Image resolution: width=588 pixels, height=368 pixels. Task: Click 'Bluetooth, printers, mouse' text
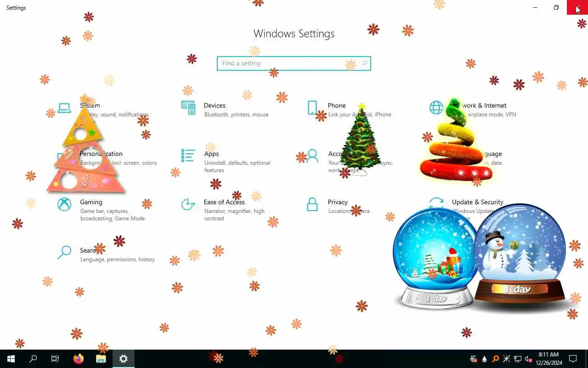(236, 115)
